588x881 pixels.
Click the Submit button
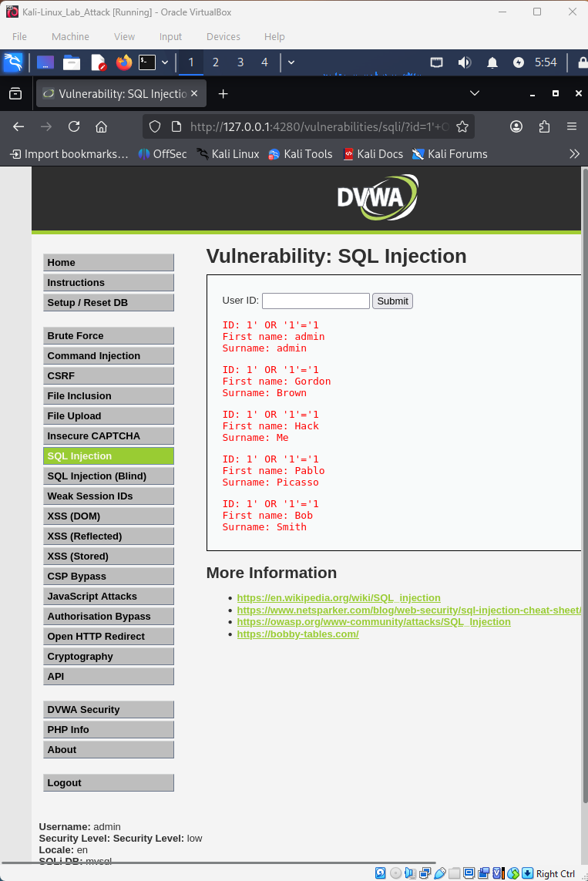[392, 301]
